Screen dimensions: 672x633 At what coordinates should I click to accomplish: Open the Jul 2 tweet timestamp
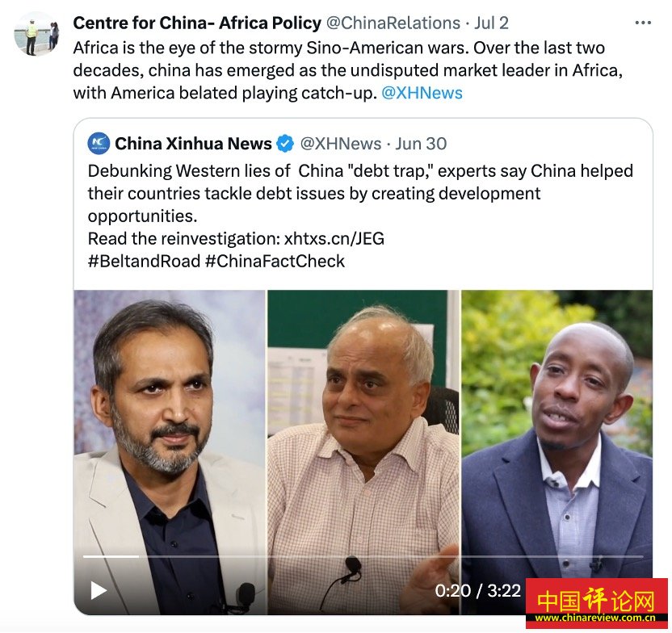tap(491, 23)
